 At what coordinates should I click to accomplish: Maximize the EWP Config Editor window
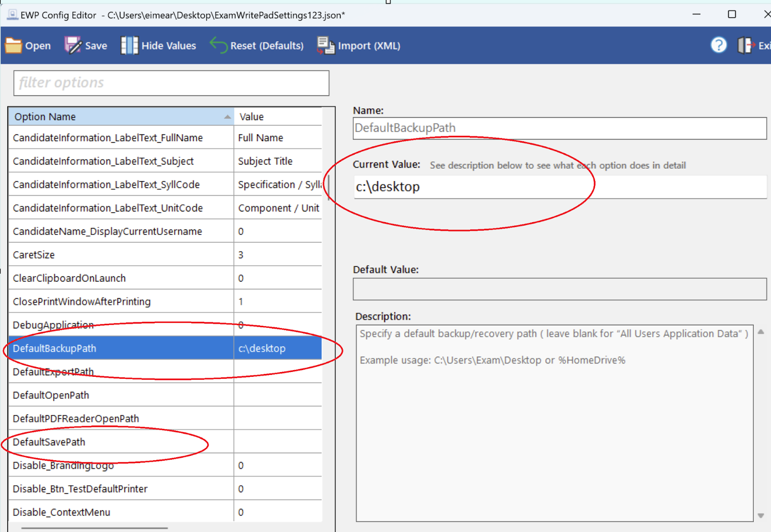pos(731,14)
